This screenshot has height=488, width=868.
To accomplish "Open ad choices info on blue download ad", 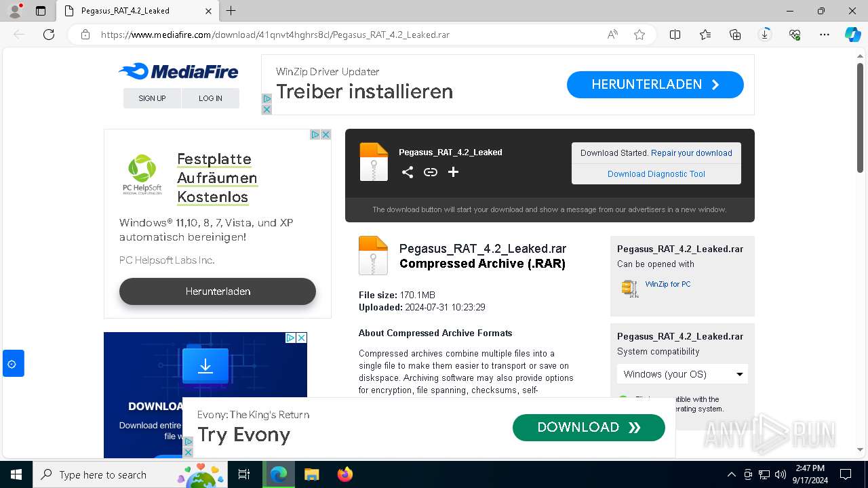I will (x=290, y=338).
